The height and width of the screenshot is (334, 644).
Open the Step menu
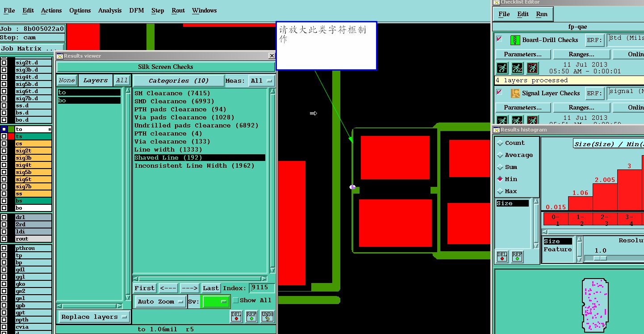pyautogui.click(x=158, y=10)
